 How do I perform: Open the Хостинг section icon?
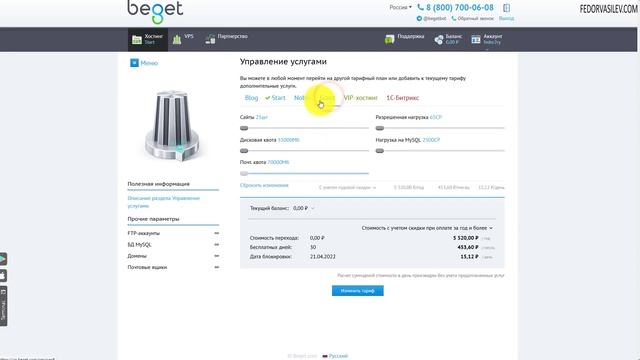coord(137,39)
